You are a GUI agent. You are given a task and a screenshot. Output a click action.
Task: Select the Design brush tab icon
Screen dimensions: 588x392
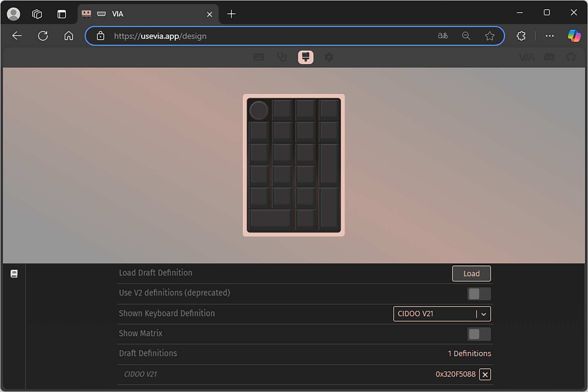(305, 57)
